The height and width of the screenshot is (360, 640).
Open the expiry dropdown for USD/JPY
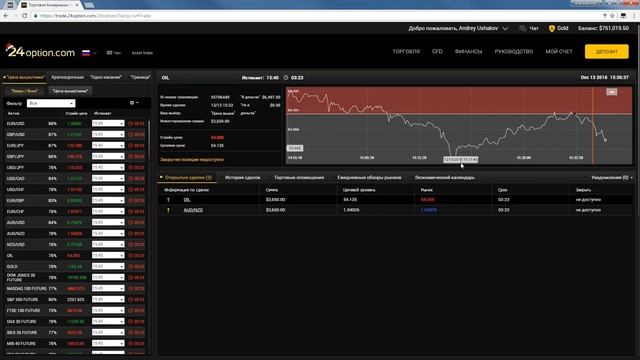[x=108, y=167]
